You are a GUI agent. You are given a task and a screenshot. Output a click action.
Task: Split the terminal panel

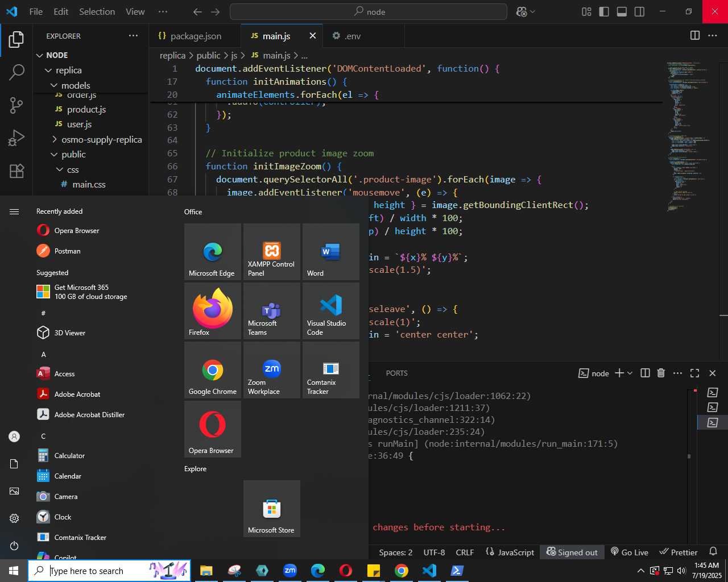pyautogui.click(x=645, y=373)
